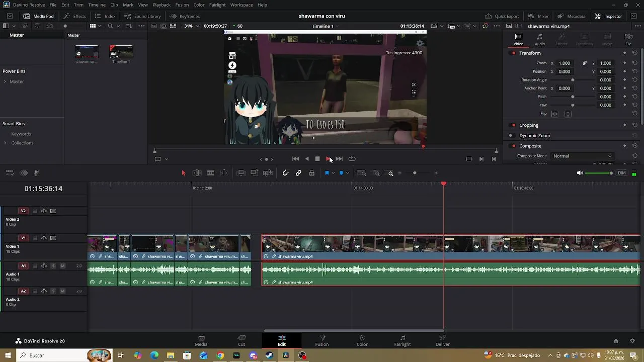Click the Overwrite Clip toolbar icon
The height and width of the screenshot is (362, 644).
(254, 173)
